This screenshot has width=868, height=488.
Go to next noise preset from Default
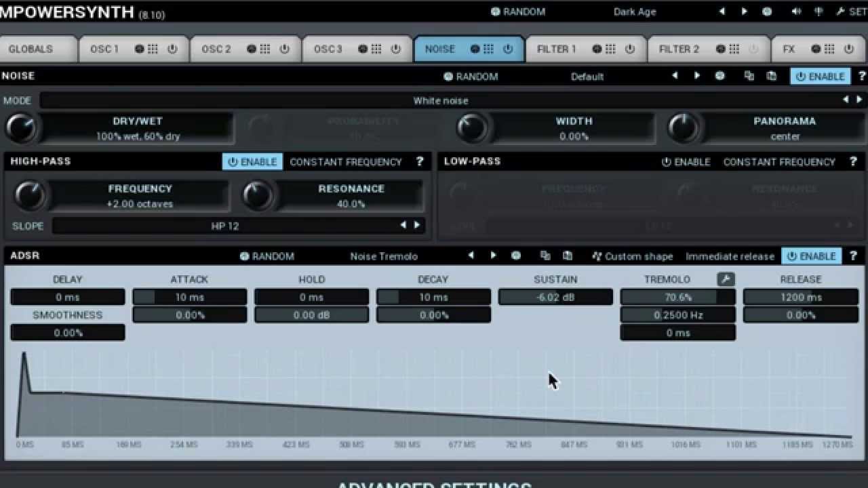[x=696, y=76]
